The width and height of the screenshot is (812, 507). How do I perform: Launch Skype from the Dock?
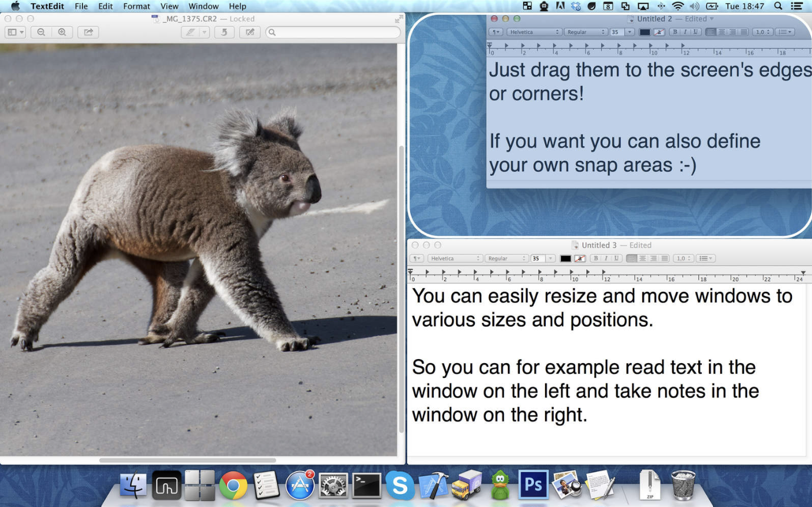400,485
